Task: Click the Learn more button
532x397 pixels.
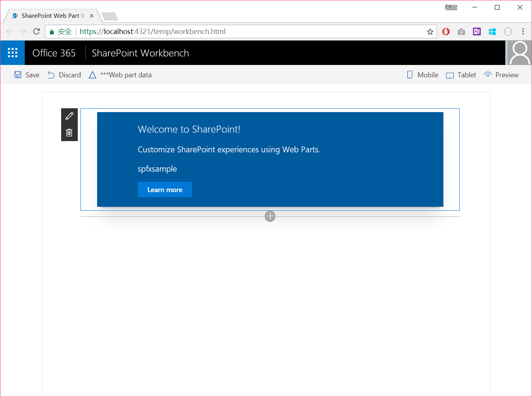Action: pos(164,189)
